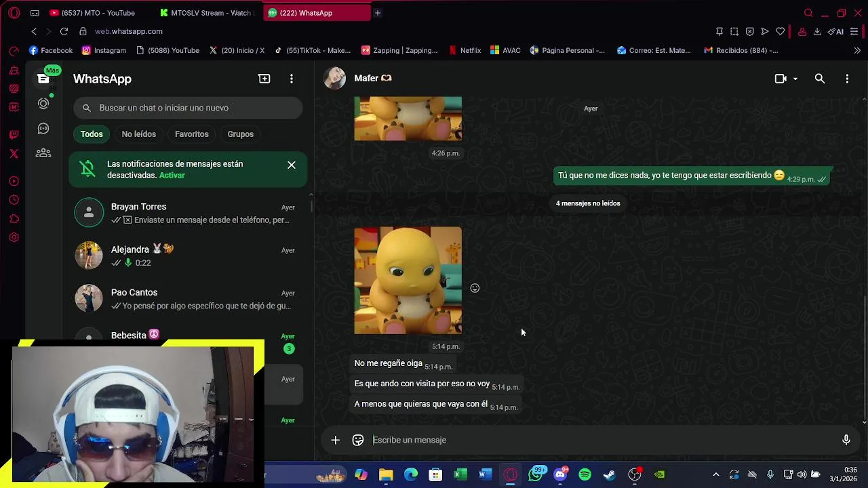
Task: Select the No leídos filter
Action: point(138,134)
